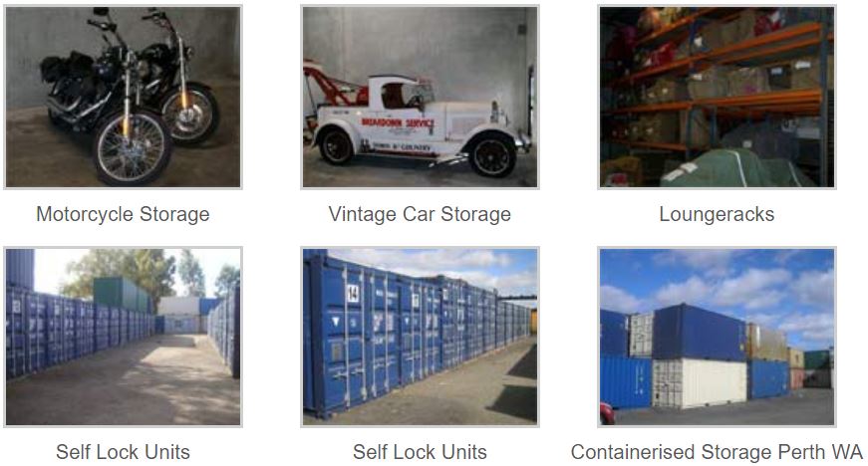The width and height of the screenshot is (868, 466).
Task: Open the Containerised Storage Perth WA caption
Action: tap(717, 452)
